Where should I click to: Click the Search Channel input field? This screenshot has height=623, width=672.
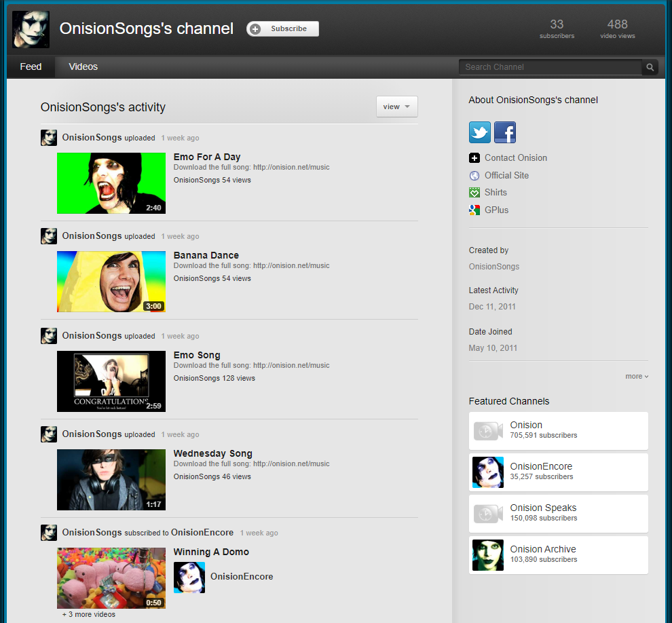point(550,67)
